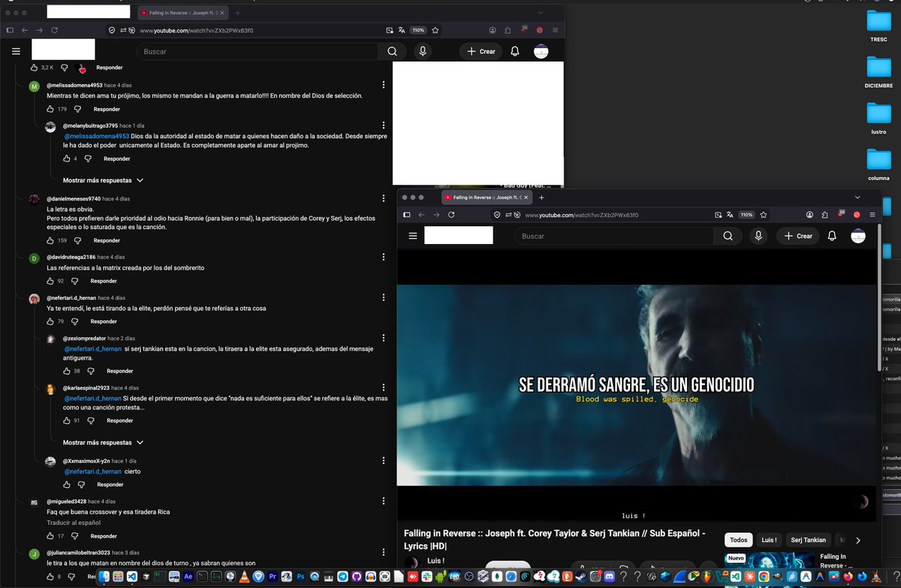This screenshot has width=901, height=588.
Task: Open extensions puzzle icon in front window
Action: click(x=824, y=215)
